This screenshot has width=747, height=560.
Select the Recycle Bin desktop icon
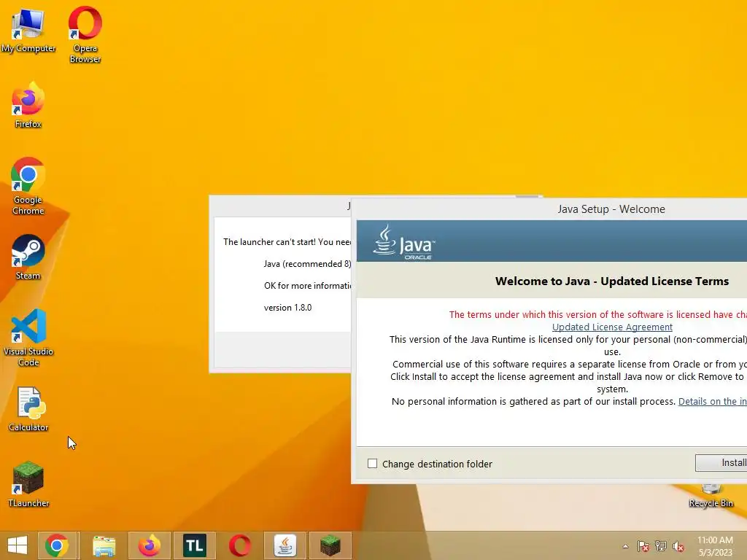point(711,495)
